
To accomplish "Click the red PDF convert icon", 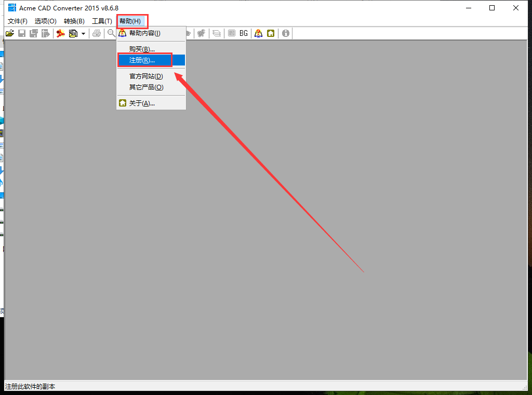I will (x=61, y=33).
